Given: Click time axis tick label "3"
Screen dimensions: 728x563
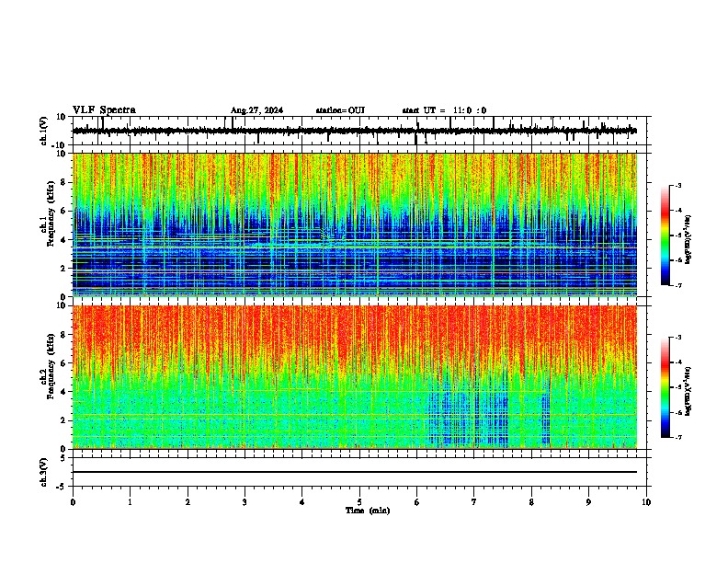Looking at the screenshot, I should pos(245,502).
